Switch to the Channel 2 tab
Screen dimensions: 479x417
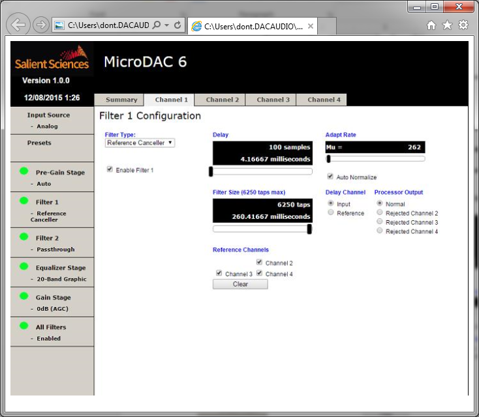(222, 100)
